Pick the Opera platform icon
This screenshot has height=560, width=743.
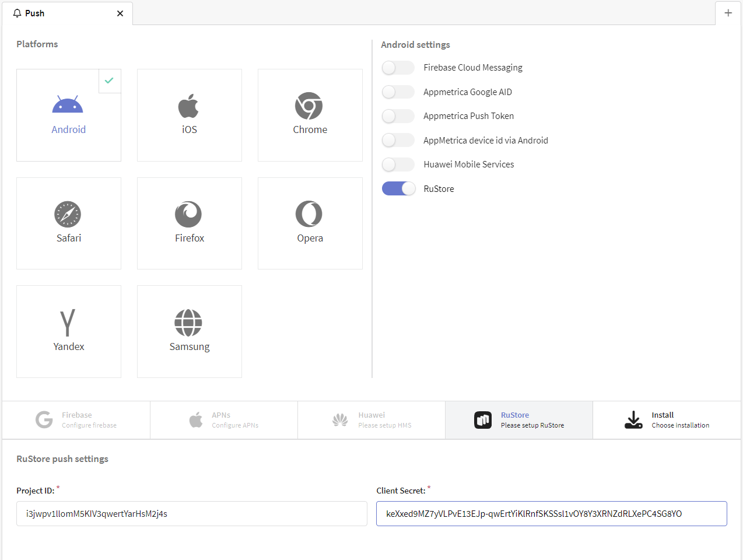click(309, 214)
